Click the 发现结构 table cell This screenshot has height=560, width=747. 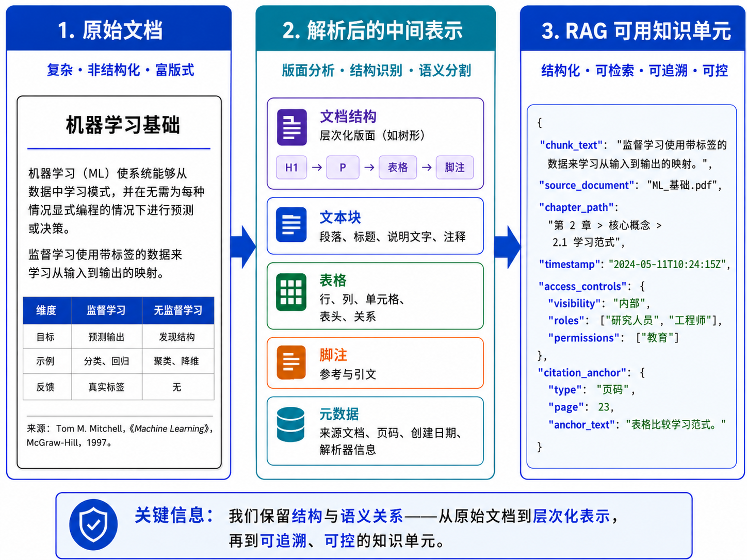178,337
